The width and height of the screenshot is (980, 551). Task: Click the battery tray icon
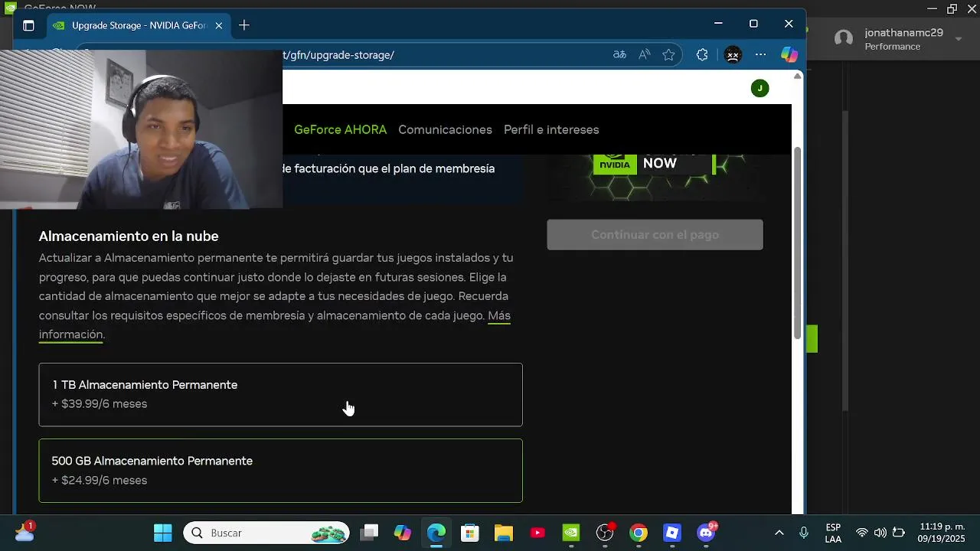point(899,533)
